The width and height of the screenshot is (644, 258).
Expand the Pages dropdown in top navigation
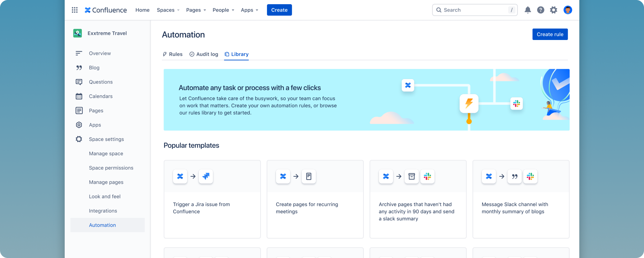pyautogui.click(x=196, y=10)
